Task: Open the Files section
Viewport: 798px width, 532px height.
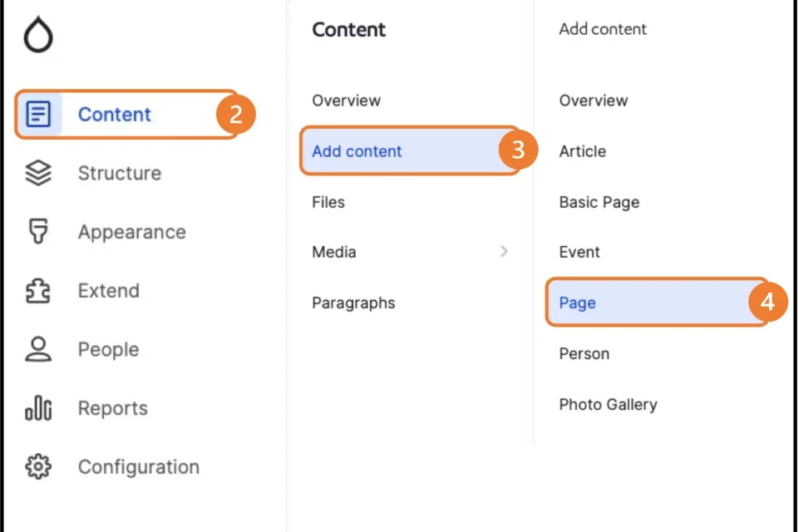Action: point(328,202)
